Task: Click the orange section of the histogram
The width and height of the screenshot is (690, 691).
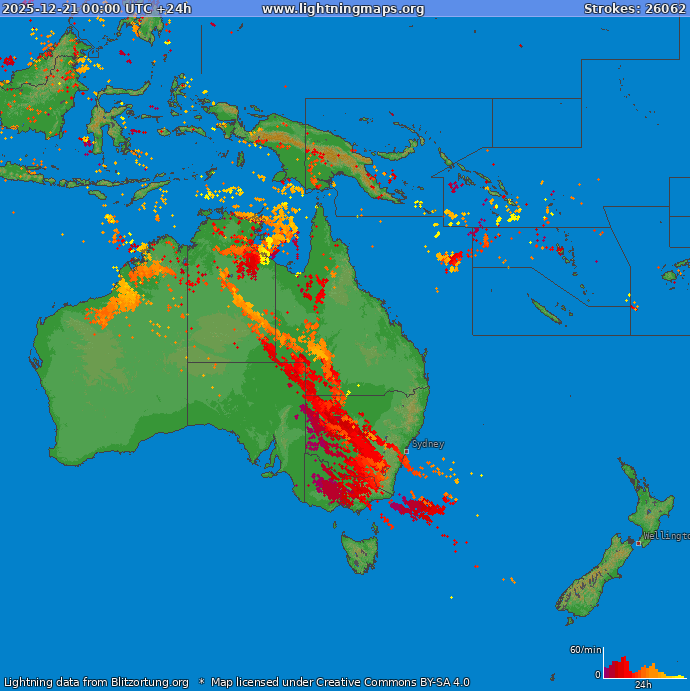Action: click(651, 671)
